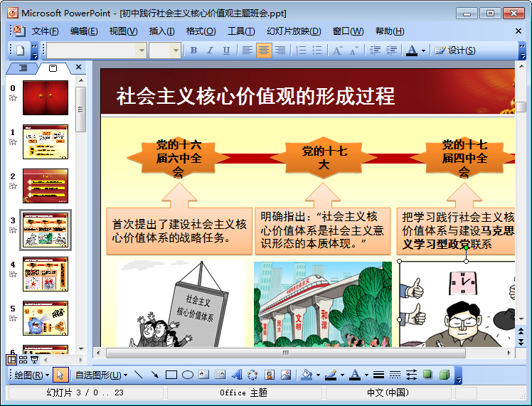Switch to Normal view
The height and width of the screenshot is (406, 532).
tap(11, 360)
